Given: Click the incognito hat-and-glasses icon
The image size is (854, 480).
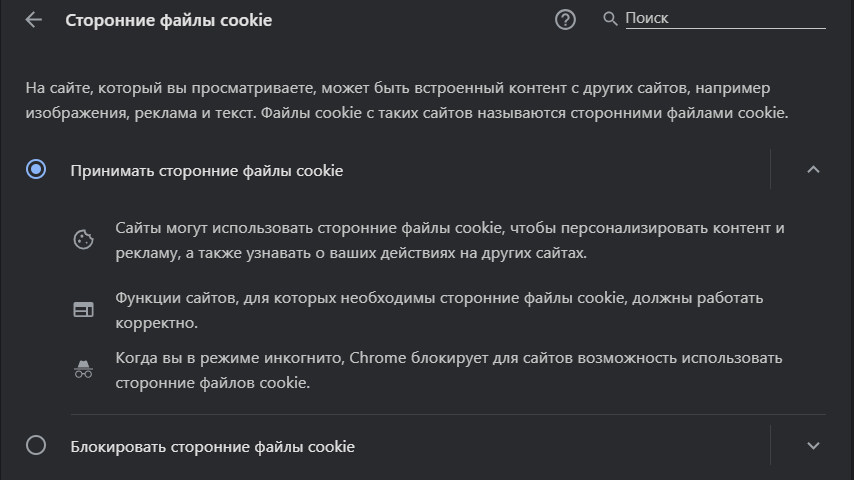Looking at the screenshot, I should point(83,370).
